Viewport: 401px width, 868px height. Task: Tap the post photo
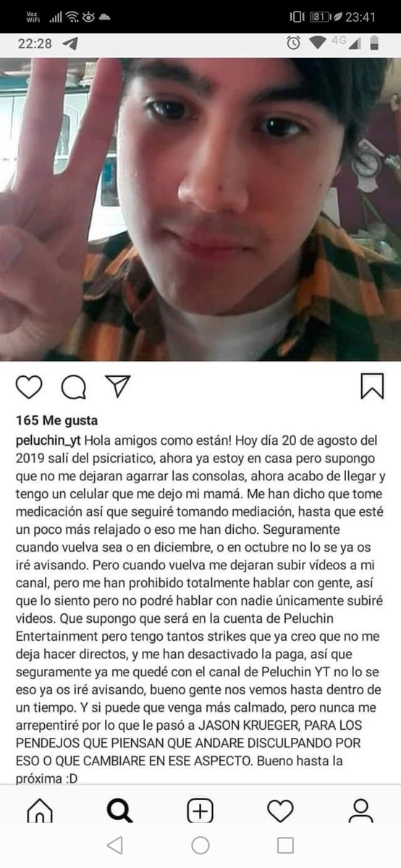(200, 209)
